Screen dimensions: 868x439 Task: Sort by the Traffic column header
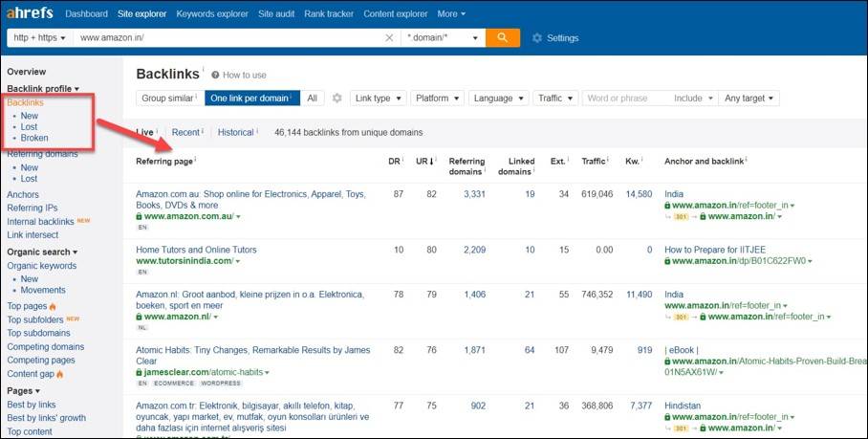tap(594, 161)
